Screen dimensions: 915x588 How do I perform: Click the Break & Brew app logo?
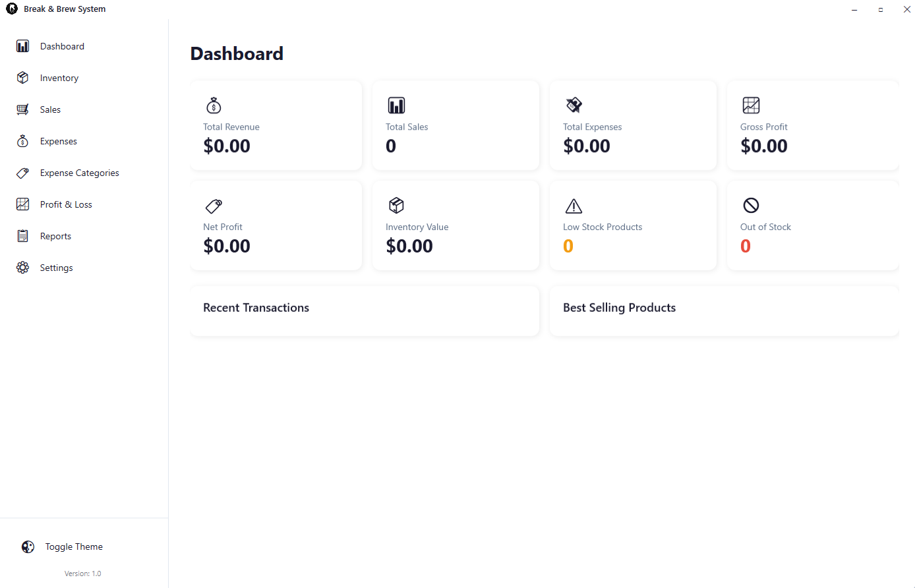(x=12, y=9)
